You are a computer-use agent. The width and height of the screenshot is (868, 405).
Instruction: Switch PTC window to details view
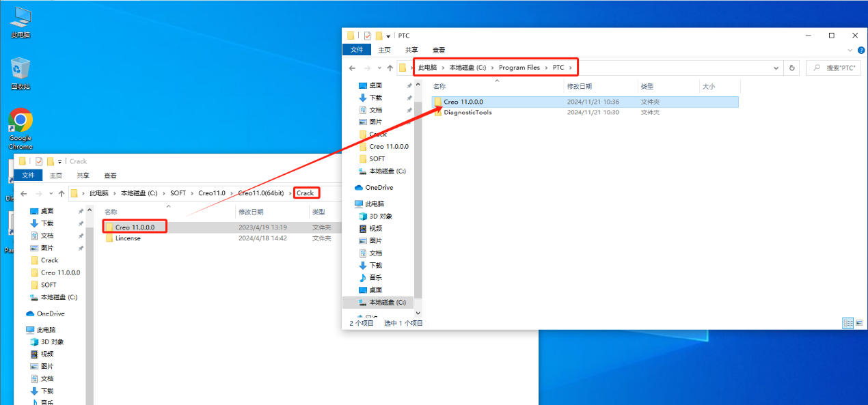(847, 323)
